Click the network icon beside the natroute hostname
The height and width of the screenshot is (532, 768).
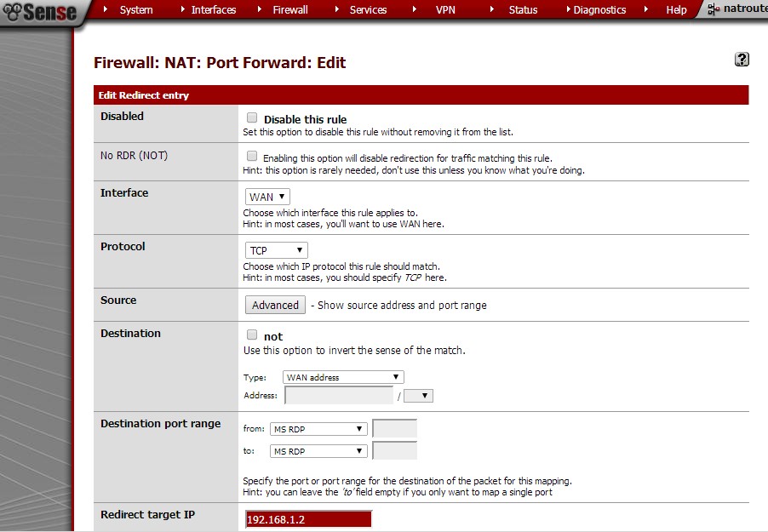point(714,9)
